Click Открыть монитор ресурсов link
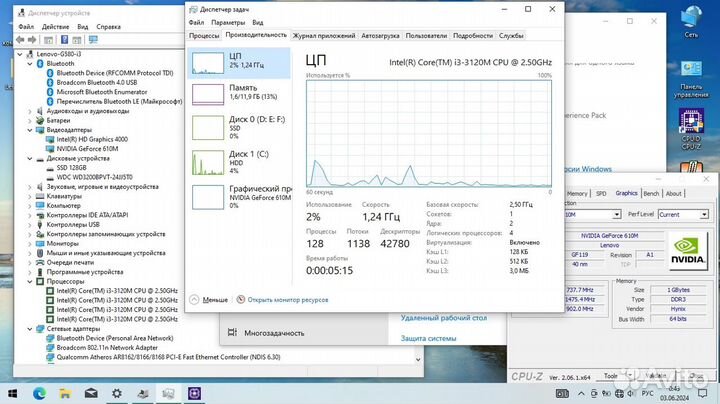The width and height of the screenshot is (720, 404). (288, 300)
